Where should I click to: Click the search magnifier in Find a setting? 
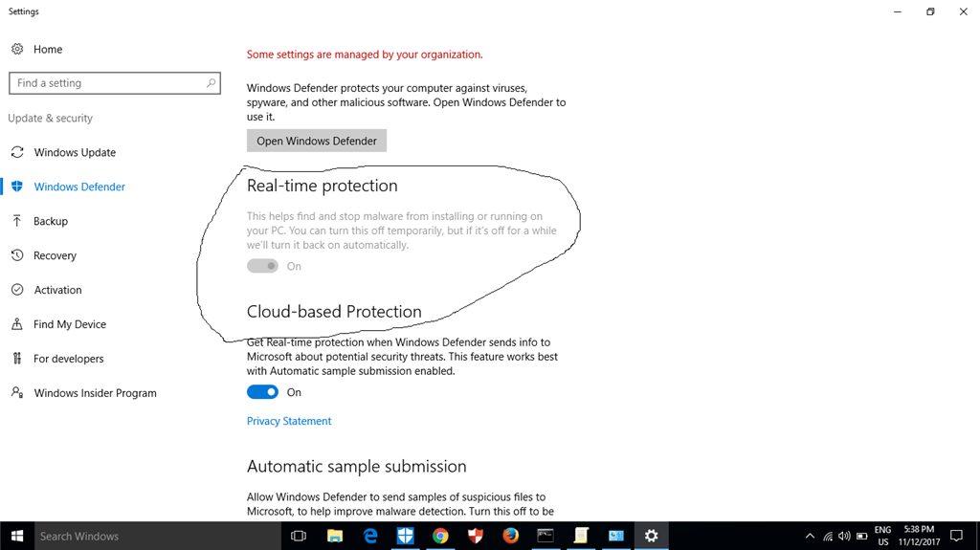pyautogui.click(x=211, y=82)
